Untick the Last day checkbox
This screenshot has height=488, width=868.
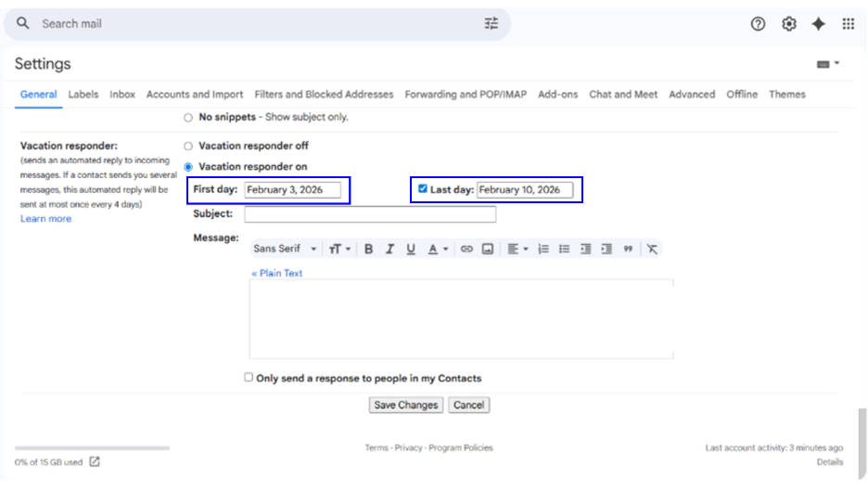423,189
